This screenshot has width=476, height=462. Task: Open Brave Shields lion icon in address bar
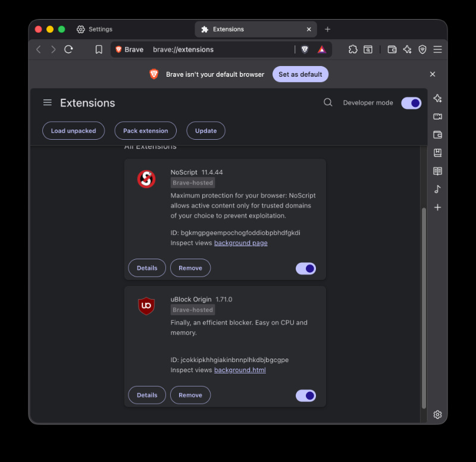pyautogui.click(x=305, y=49)
